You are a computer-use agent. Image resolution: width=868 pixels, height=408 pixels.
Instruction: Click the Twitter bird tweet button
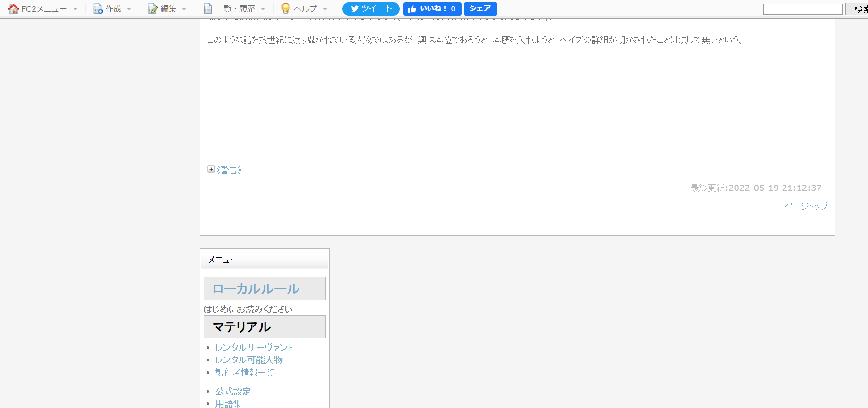[x=371, y=9]
